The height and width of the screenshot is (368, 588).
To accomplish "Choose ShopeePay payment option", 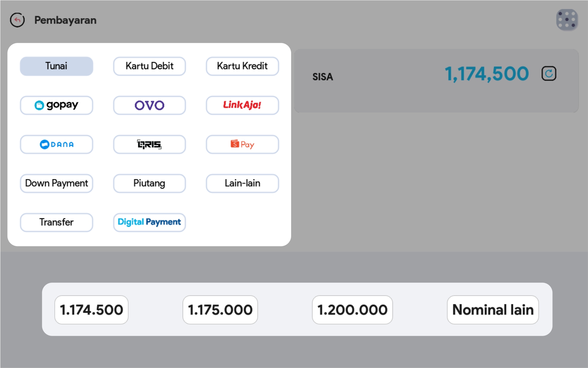I will tap(242, 144).
